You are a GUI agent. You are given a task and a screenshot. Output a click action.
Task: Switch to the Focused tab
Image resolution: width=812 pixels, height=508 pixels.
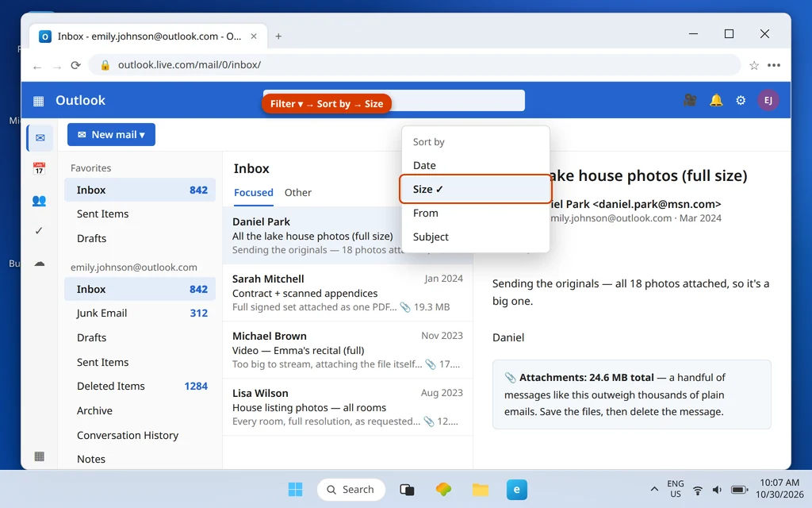coord(253,193)
